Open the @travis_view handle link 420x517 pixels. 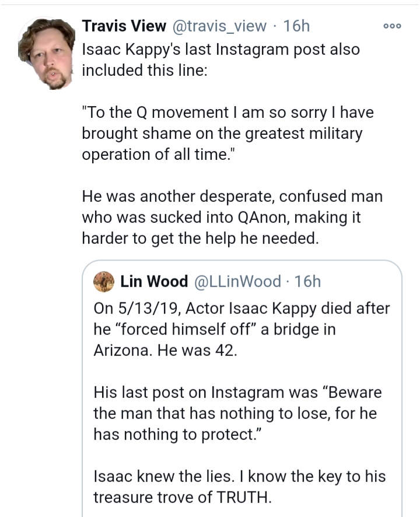(x=219, y=26)
